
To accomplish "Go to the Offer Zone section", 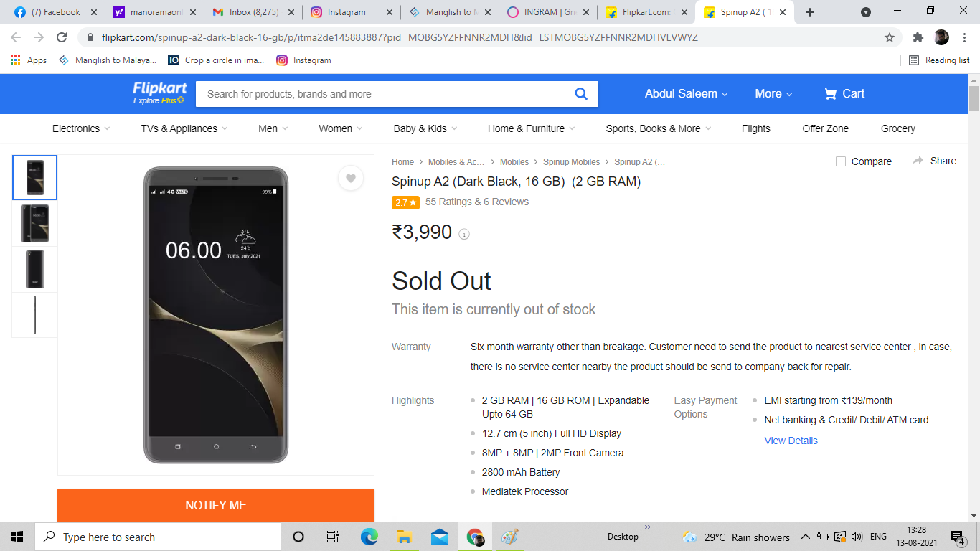I will point(825,128).
